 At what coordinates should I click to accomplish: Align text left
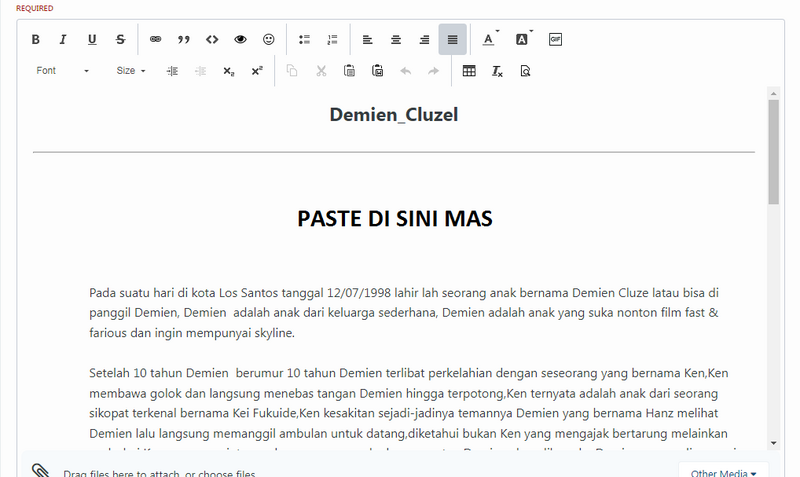coord(367,39)
